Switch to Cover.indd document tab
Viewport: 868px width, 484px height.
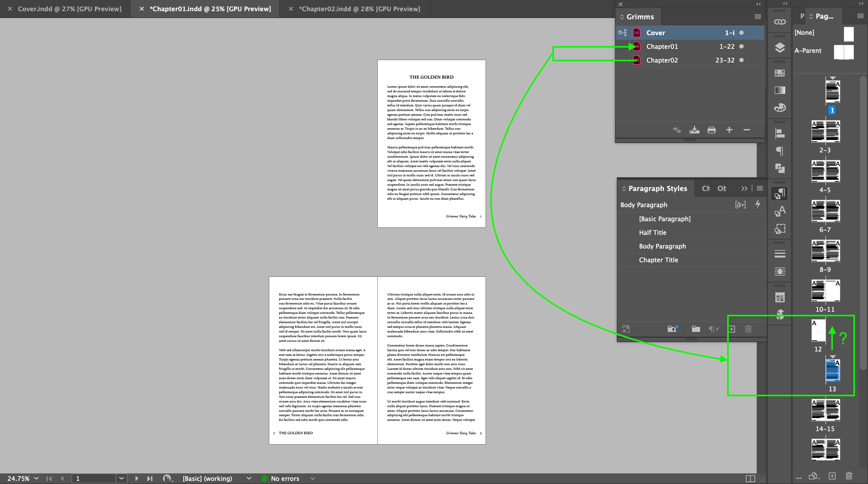click(69, 9)
